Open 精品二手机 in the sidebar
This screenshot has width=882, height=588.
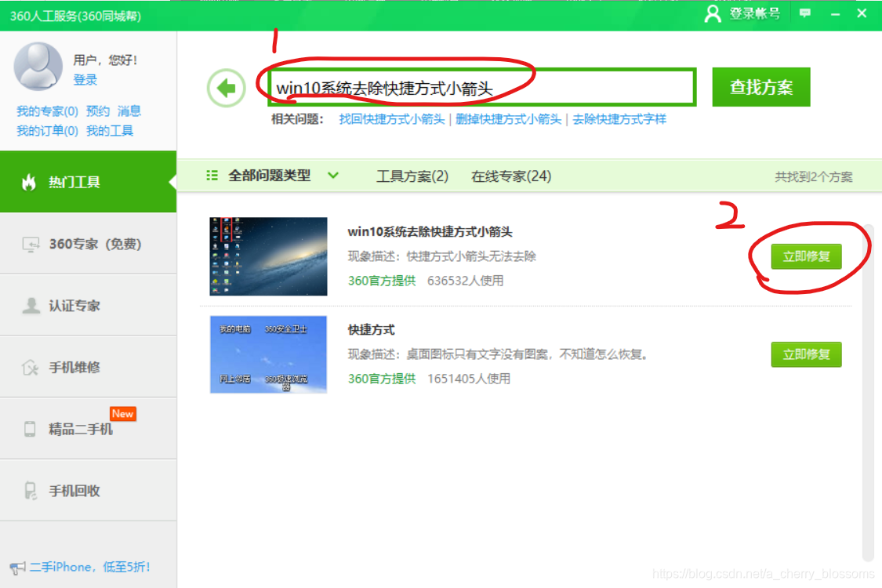click(x=89, y=429)
